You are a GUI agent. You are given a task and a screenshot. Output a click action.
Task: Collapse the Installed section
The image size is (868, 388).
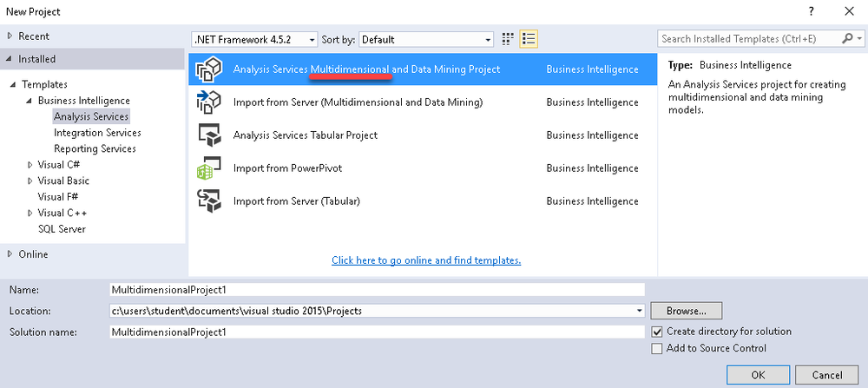(x=10, y=59)
